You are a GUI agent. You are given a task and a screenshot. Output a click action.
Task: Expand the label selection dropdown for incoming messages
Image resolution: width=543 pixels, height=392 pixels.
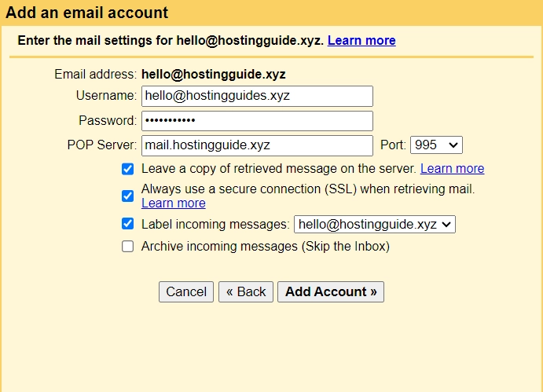coord(374,225)
